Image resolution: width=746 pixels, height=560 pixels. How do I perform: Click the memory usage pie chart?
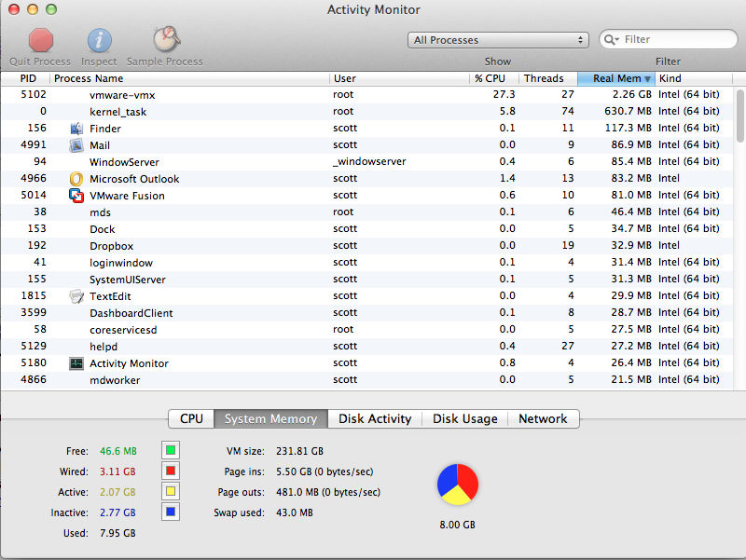tap(458, 485)
